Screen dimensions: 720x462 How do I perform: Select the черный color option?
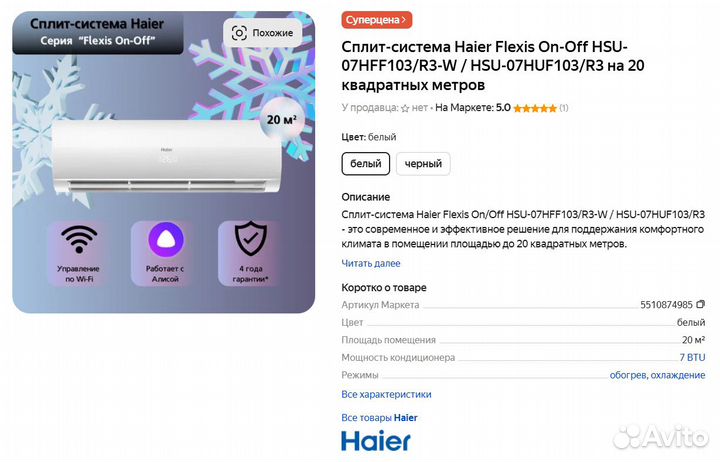coord(423,164)
